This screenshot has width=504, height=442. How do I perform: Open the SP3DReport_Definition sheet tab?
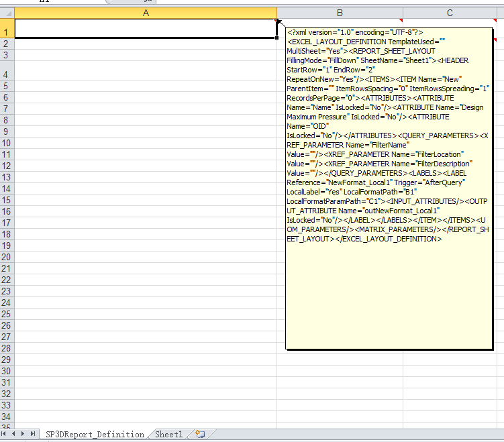tap(95, 435)
